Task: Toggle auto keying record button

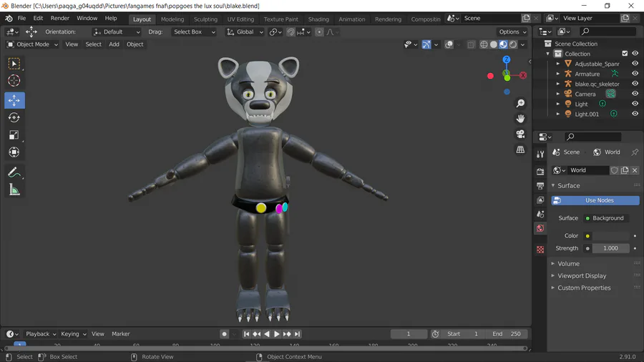Action: (224, 334)
